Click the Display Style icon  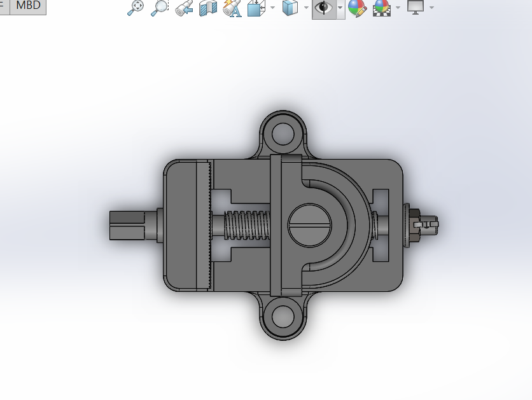click(290, 8)
